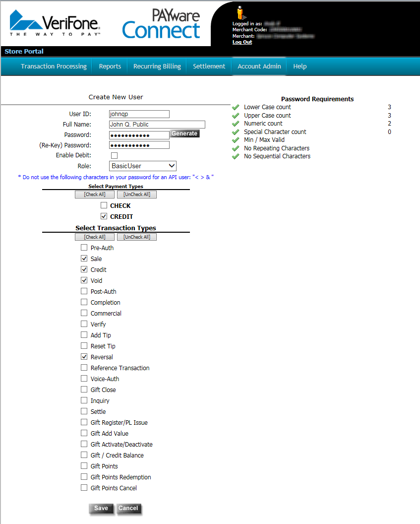Check the Gift Add Value checkbox

[x=84, y=433]
